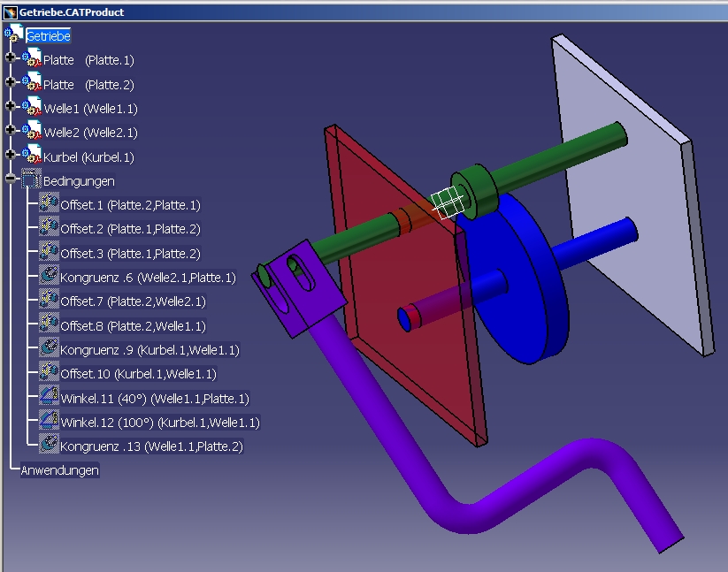Image resolution: width=728 pixels, height=572 pixels.
Task: Click the Offset.8 constraint icon
Action: pyautogui.click(x=49, y=324)
